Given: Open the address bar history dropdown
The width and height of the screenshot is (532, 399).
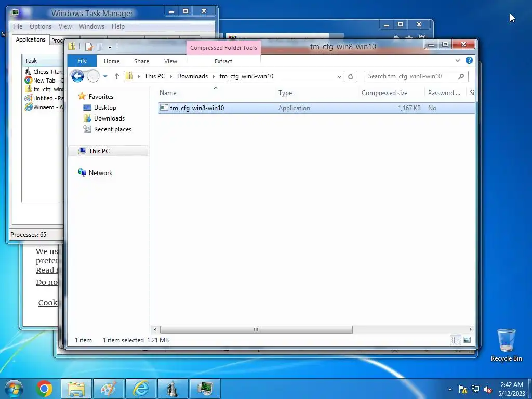Looking at the screenshot, I should coord(339,76).
